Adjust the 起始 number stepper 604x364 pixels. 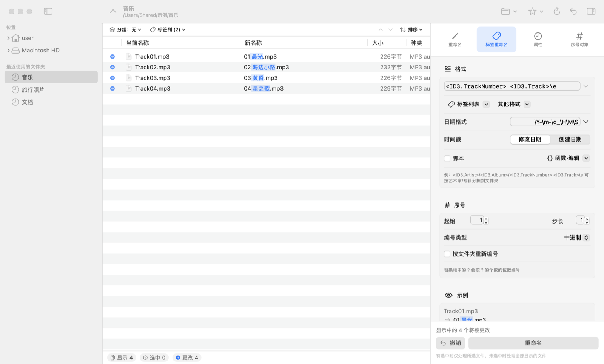click(486, 221)
